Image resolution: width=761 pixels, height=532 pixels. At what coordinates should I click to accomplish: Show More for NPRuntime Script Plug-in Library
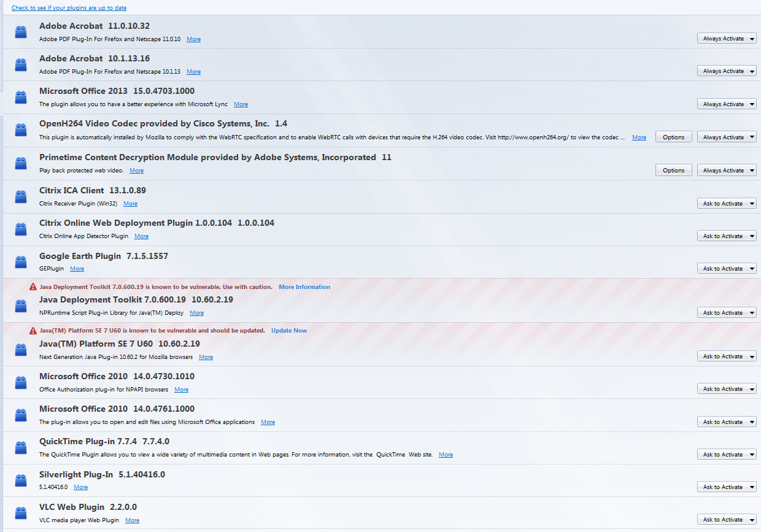coord(196,313)
